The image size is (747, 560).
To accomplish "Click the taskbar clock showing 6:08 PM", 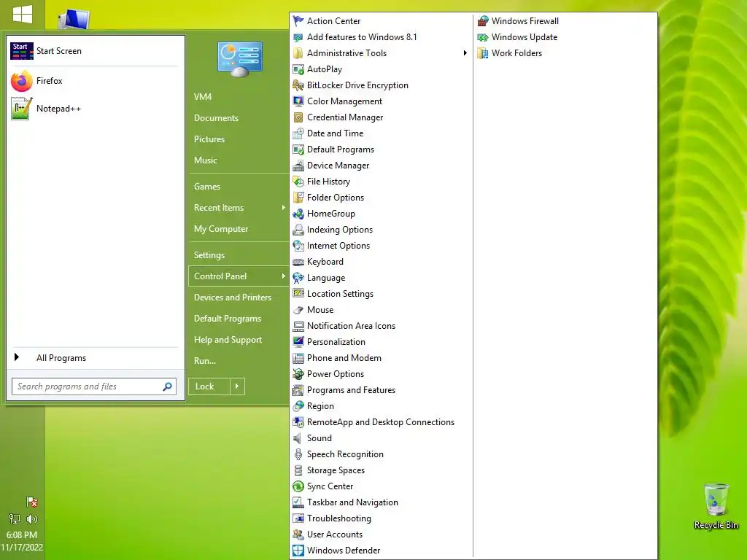I will click(22, 534).
